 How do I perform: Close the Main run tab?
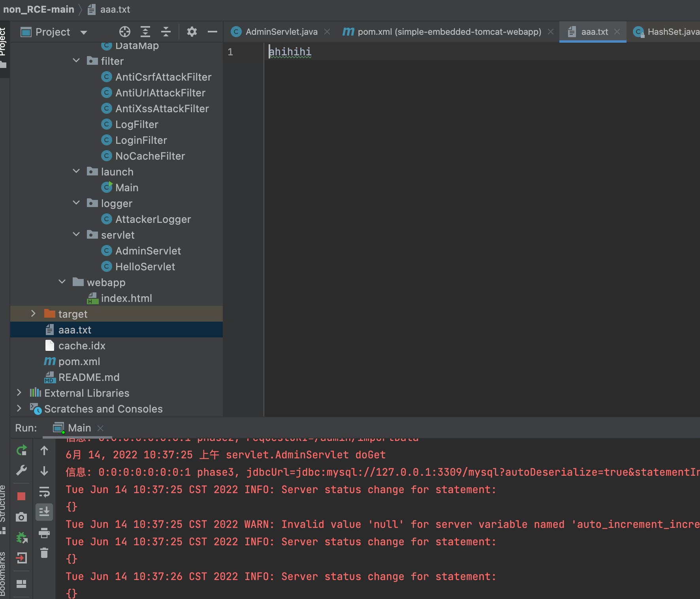[100, 428]
